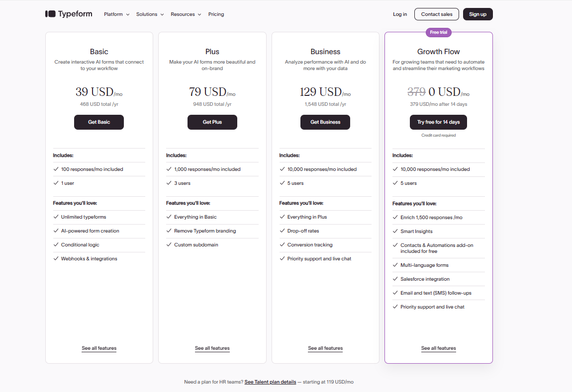Viewport: 572px width, 392px height.
Task: Click '100 responses/mo included' row
Action: click(99, 169)
